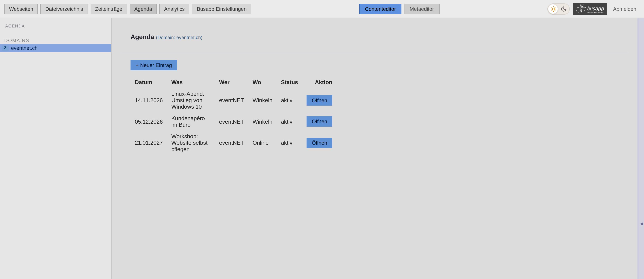Open the Webseiten section
Screen dimensions: 644x279
(21, 9)
